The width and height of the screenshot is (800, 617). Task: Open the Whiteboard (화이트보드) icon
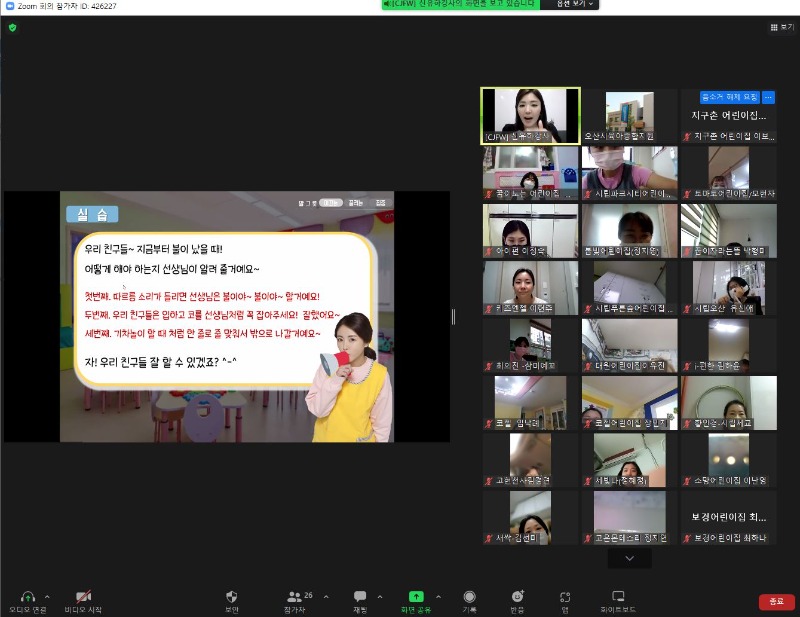[618, 596]
